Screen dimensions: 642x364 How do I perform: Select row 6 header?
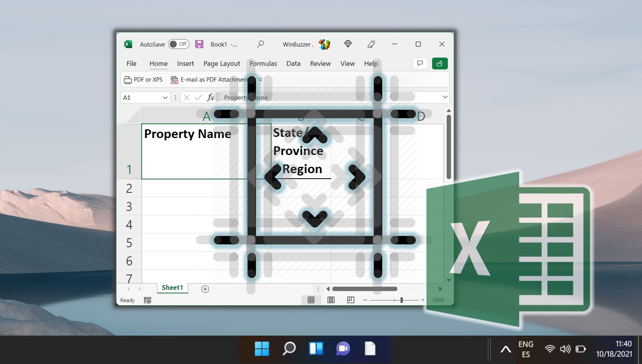point(129,261)
